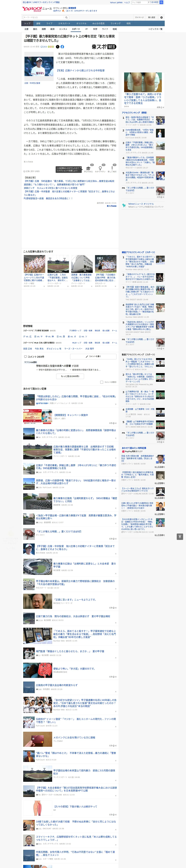This screenshot has height=868, width=186.
Task: Share the article on X
Action: (57, 47)
